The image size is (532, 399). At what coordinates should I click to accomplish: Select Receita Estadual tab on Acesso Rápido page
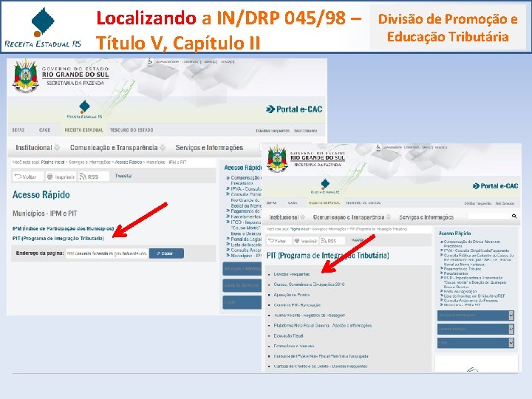coord(83,130)
